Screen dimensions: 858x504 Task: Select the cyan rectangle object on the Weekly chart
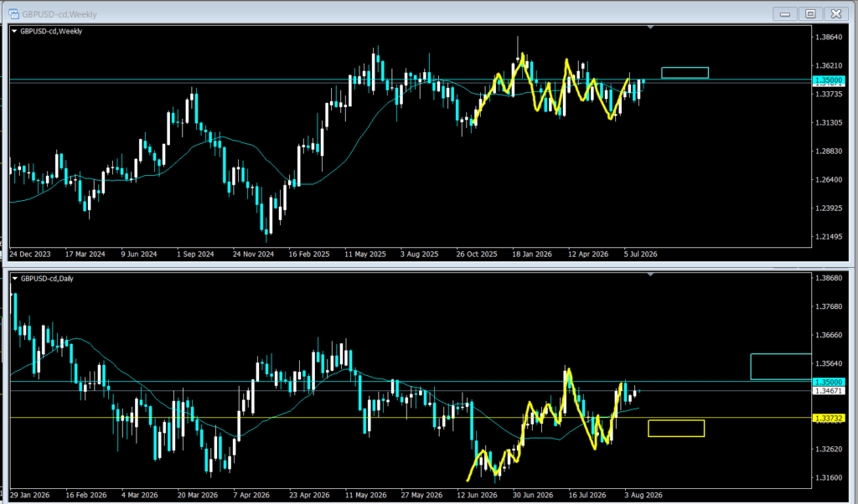pos(685,73)
